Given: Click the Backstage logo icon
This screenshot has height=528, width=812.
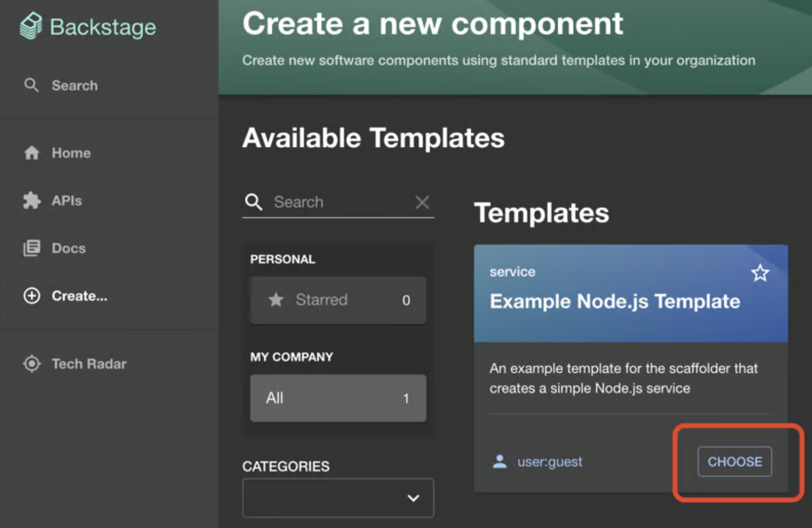Looking at the screenshot, I should [31, 26].
